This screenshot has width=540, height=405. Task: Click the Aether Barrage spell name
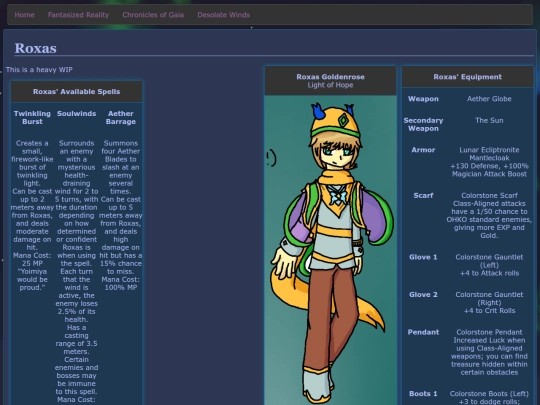coord(121,117)
